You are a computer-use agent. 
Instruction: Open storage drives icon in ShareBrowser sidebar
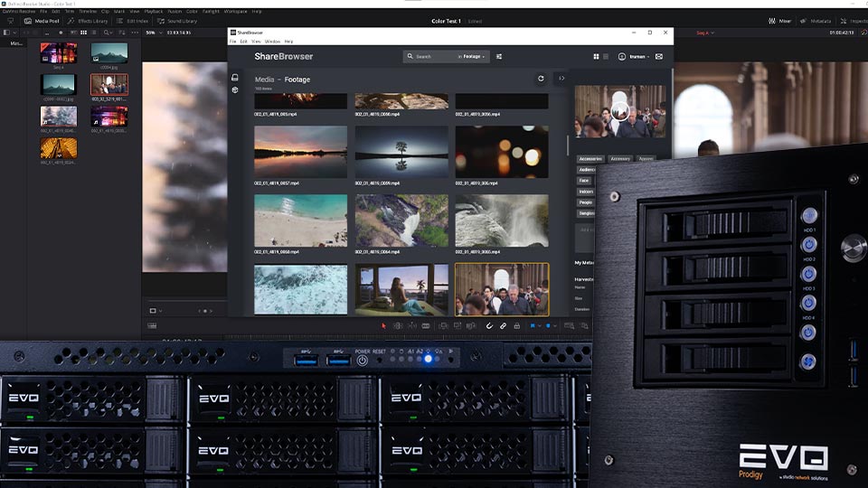[x=235, y=78]
